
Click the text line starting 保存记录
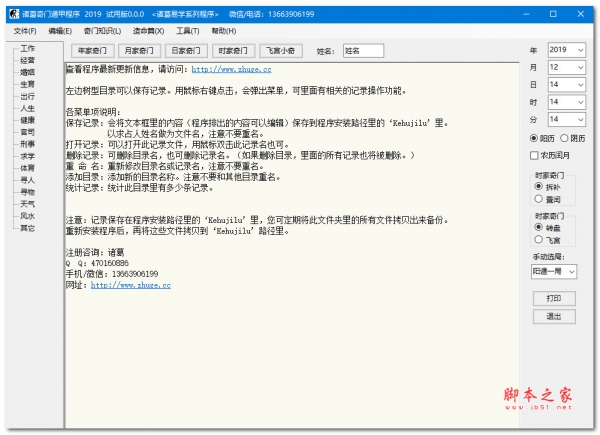click(x=257, y=123)
